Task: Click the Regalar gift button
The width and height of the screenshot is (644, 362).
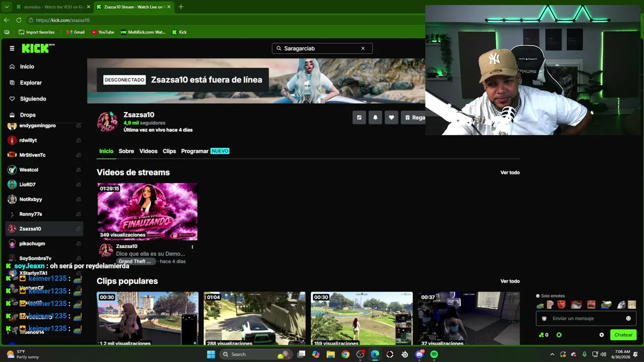Action: pos(414,118)
